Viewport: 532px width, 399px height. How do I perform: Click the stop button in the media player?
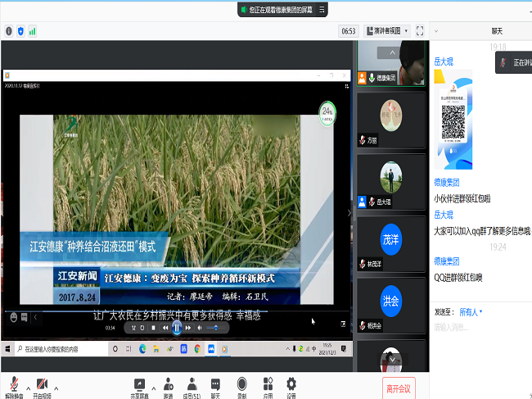tap(153, 328)
